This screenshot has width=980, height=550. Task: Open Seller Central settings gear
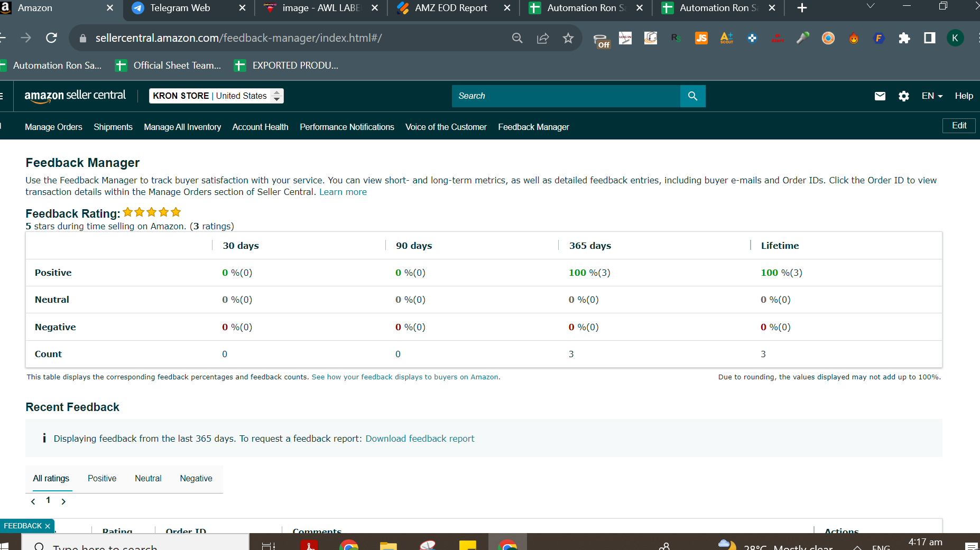pyautogui.click(x=904, y=96)
